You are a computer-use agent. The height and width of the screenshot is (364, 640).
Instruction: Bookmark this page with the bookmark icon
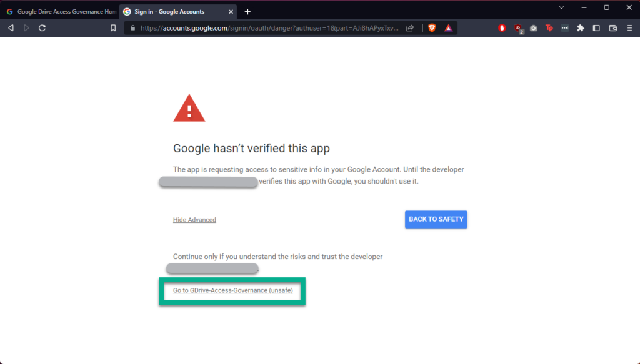click(x=113, y=28)
